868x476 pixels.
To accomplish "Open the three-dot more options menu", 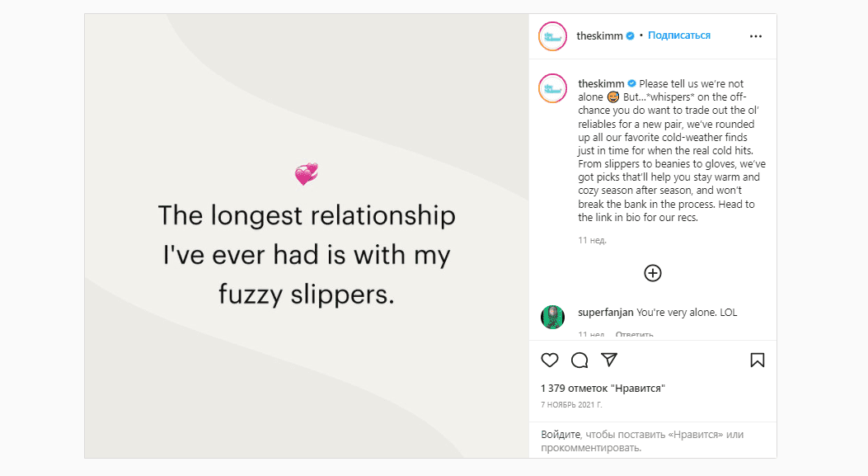I will 756,36.
